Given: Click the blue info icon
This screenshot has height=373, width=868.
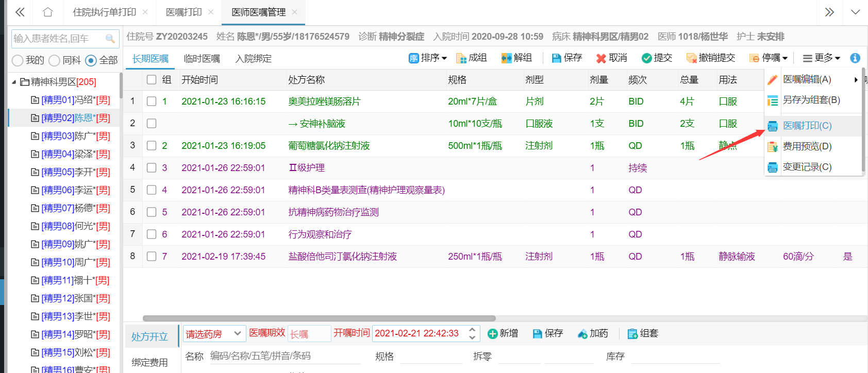Looking at the screenshot, I should click(855, 58).
